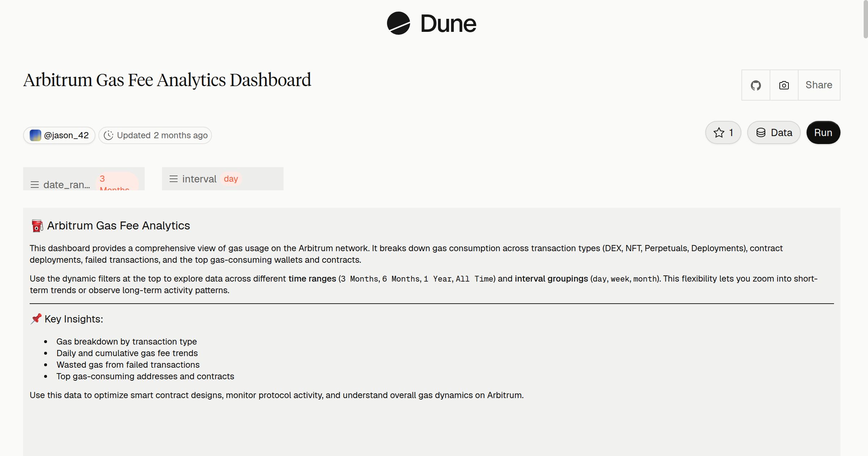Click 'Wasted gas from failed transactions' bullet
This screenshot has height=456, width=868.
click(128, 365)
